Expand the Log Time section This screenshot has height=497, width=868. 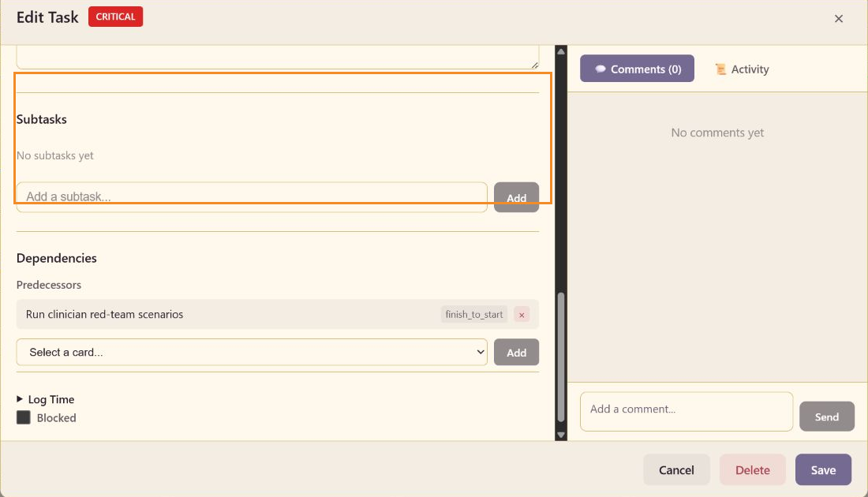click(x=46, y=399)
